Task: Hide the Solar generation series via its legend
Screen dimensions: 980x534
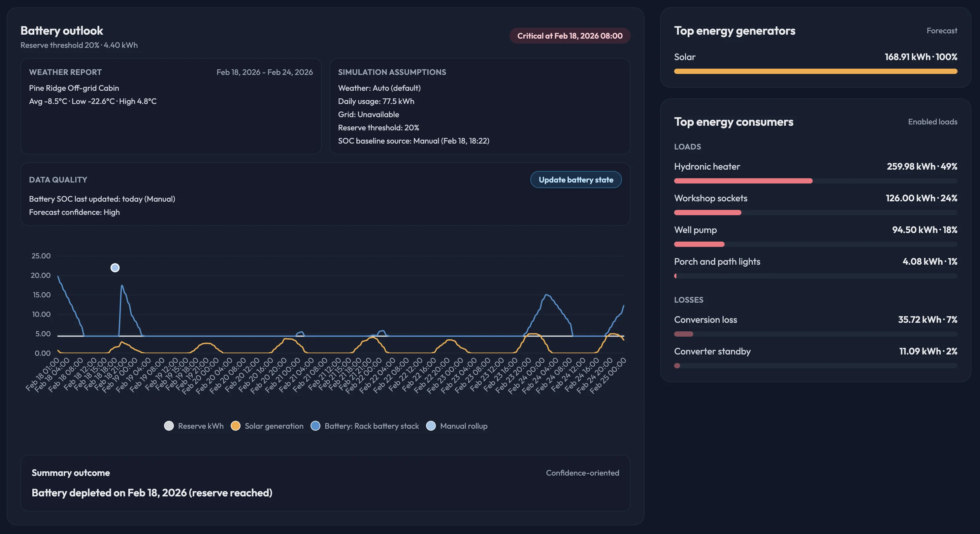Action: pos(236,426)
